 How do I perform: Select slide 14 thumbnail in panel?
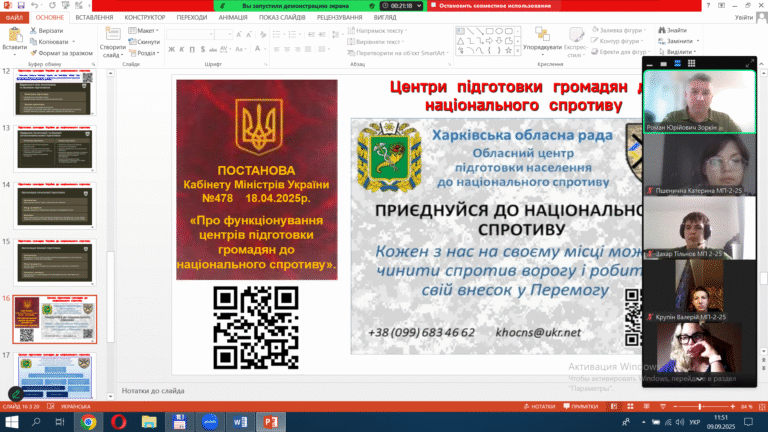55,205
